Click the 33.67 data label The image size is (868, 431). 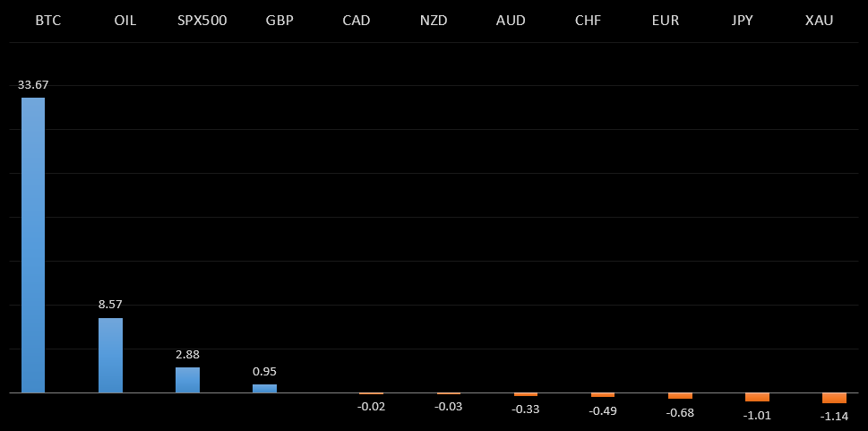click(x=33, y=84)
